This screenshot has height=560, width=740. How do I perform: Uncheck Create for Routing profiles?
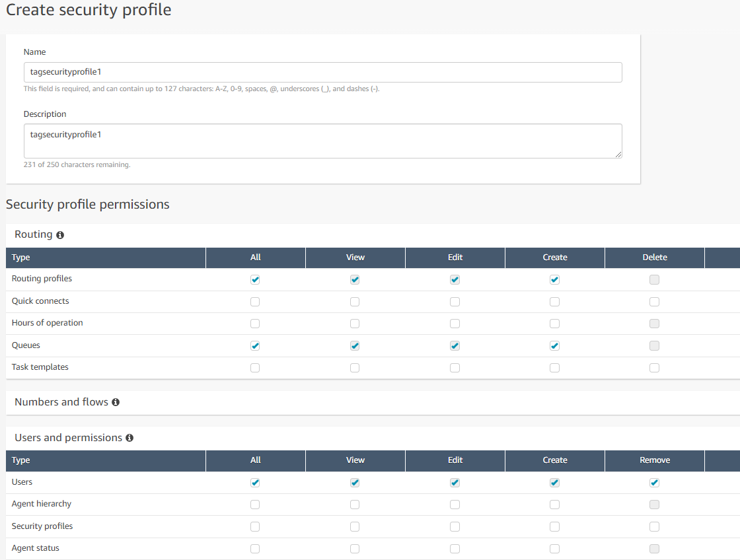554,280
